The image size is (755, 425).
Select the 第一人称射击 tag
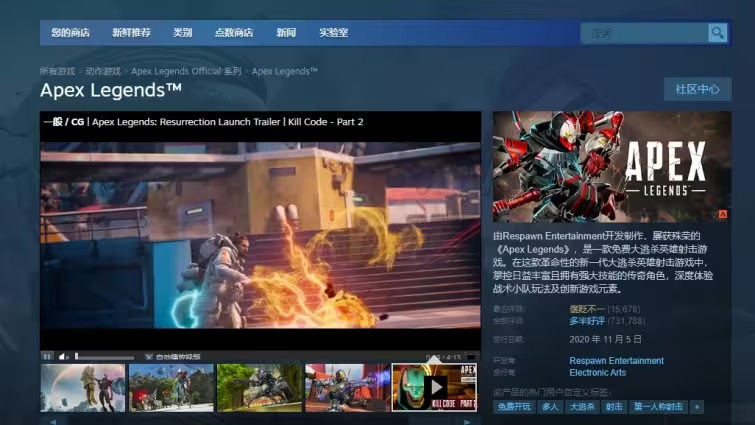pos(658,407)
